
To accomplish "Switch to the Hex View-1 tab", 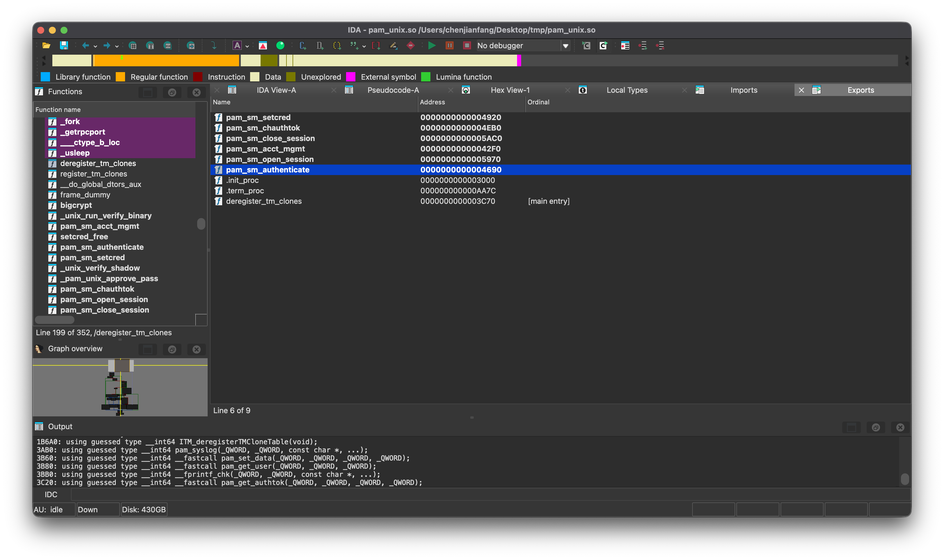I will (x=510, y=90).
